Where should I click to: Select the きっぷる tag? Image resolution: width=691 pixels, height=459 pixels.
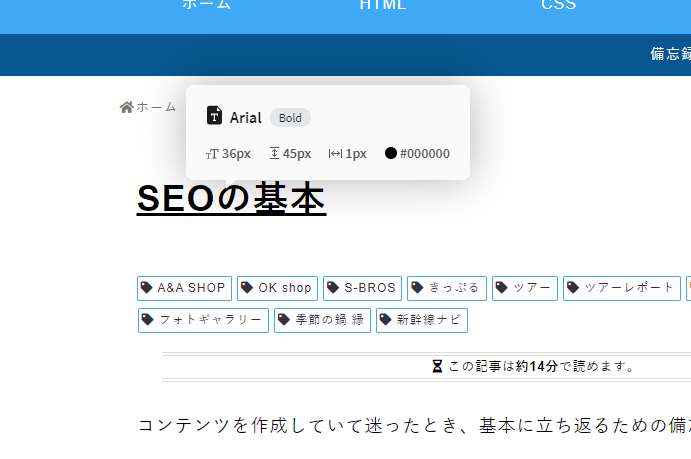(447, 288)
